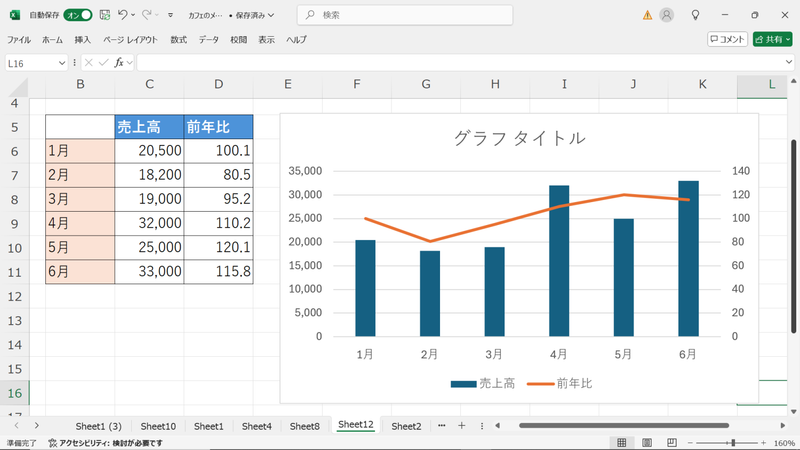
Task: Open Customize Quick Access Toolbar dropdown
Action: (x=170, y=15)
